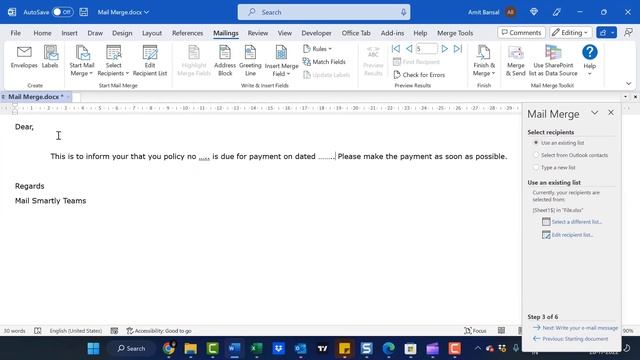
Task: Click the title bar Search box
Action: pyautogui.click(x=324, y=12)
